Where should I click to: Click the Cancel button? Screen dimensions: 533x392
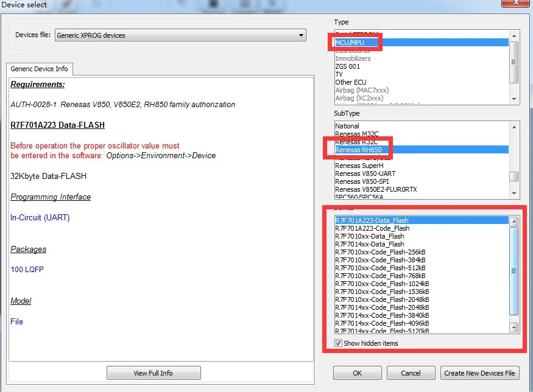click(x=411, y=373)
